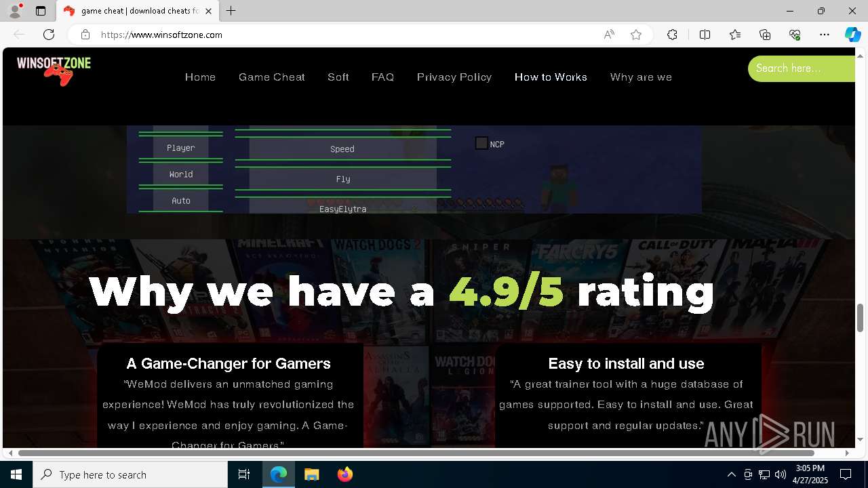This screenshot has height=488, width=868.
Task: Select How to Works menu item
Action: click(551, 77)
